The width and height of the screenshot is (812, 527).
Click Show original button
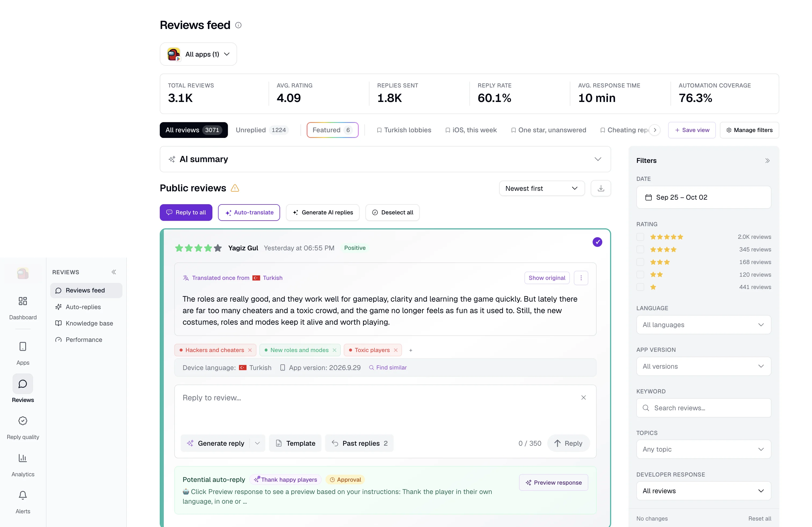pyautogui.click(x=546, y=278)
